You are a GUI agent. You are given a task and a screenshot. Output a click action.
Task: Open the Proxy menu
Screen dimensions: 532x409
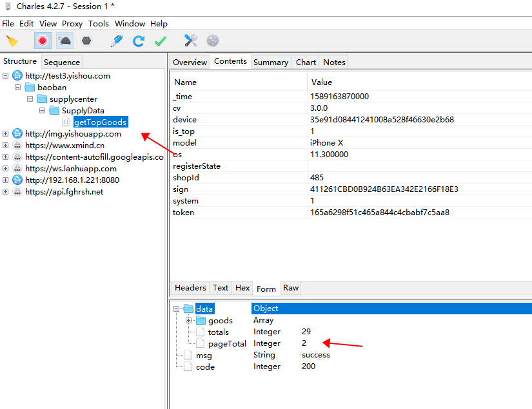pos(72,24)
